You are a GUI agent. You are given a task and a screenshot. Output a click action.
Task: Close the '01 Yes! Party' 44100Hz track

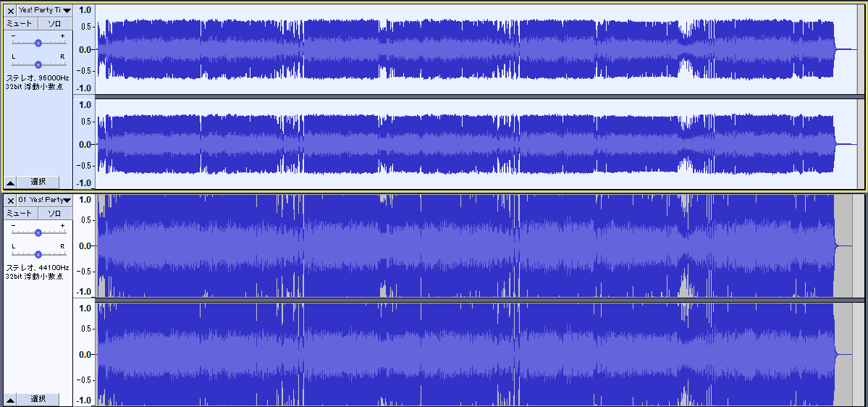(x=11, y=200)
